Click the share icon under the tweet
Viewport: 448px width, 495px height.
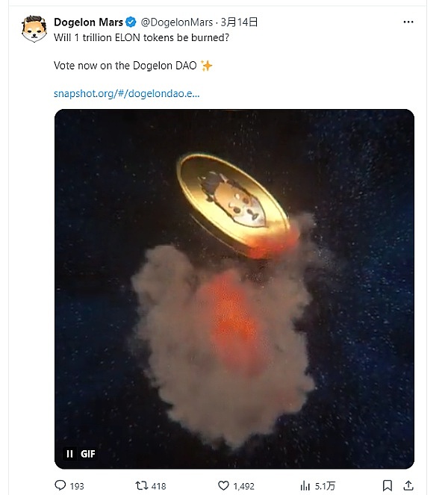coord(408,486)
